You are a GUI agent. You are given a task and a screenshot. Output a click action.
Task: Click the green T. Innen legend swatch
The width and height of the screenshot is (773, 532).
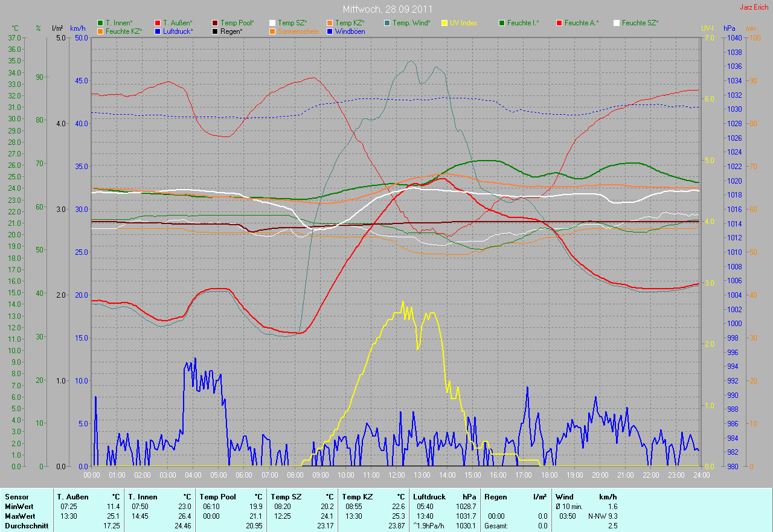click(x=100, y=22)
